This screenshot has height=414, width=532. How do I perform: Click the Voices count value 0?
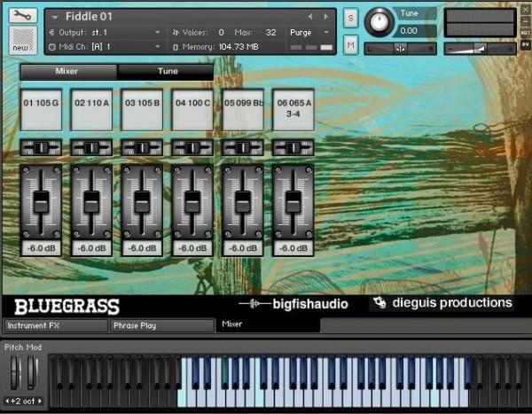[x=221, y=33]
